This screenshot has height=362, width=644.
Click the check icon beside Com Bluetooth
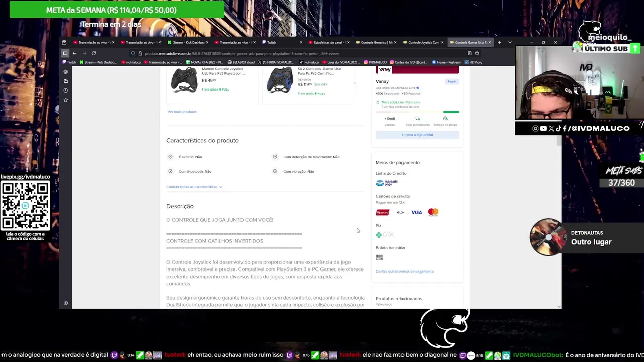[x=170, y=171]
